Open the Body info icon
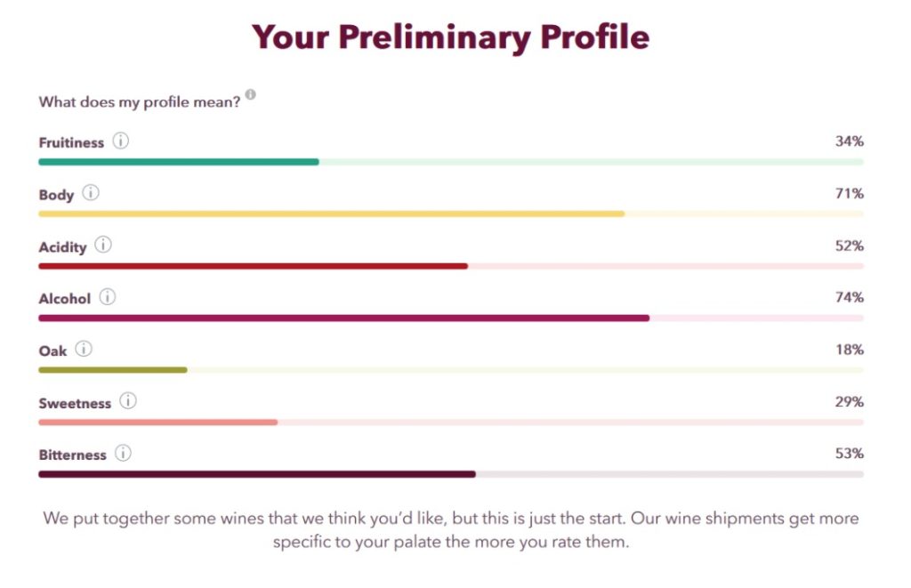This screenshot has width=911, height=588. 91,193
